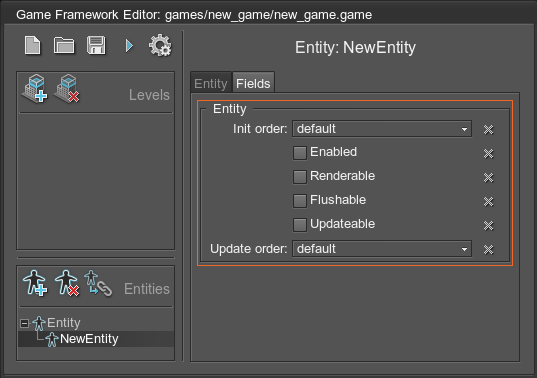The image size is (537, 378).
Task: Click the Levels panel label
Action: pos(149,95)
